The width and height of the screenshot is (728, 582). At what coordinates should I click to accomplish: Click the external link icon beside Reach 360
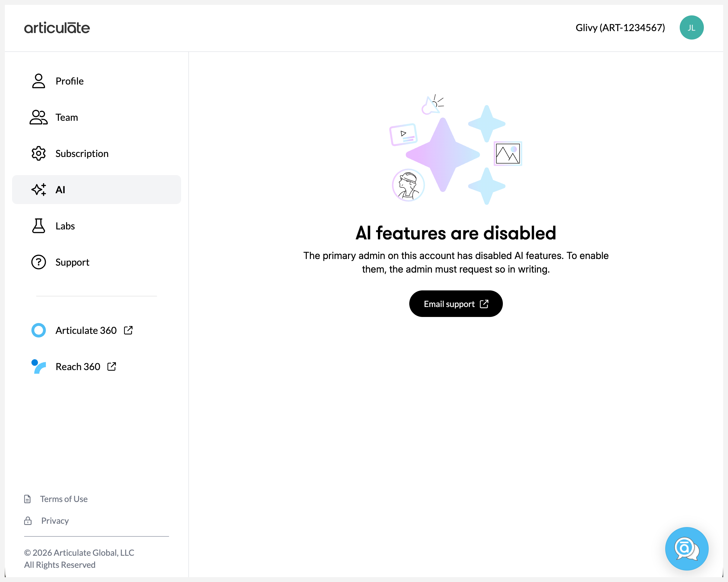(x=111, y=366)
